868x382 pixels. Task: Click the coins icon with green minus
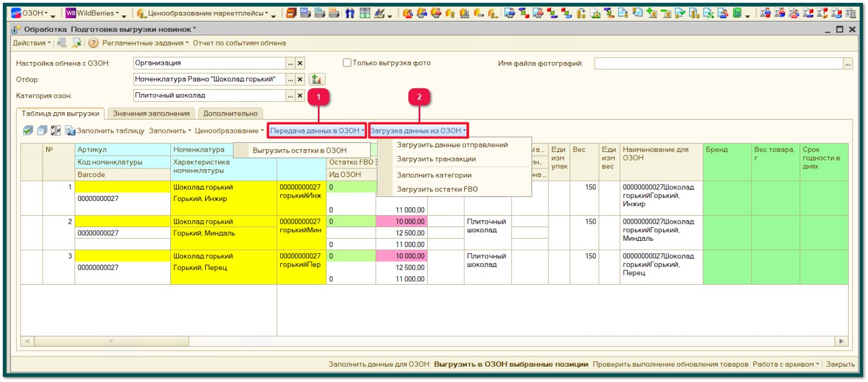point(666,13)
